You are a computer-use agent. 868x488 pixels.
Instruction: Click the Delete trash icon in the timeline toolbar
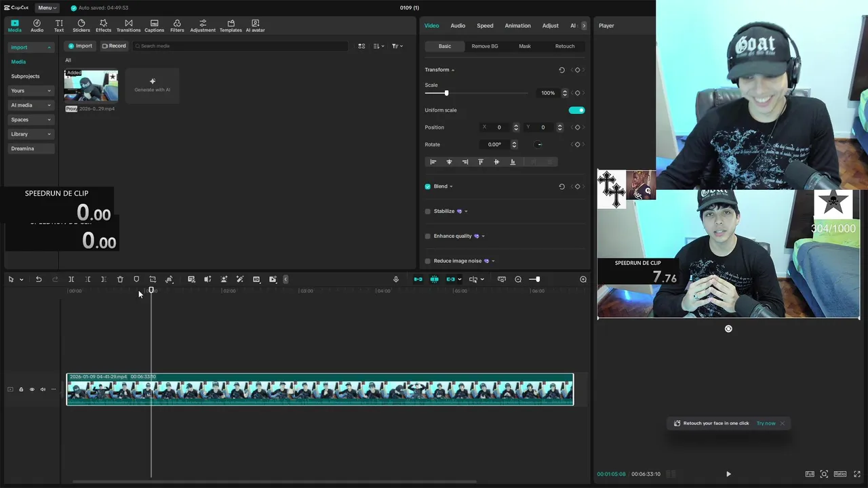tap(120, 279)
